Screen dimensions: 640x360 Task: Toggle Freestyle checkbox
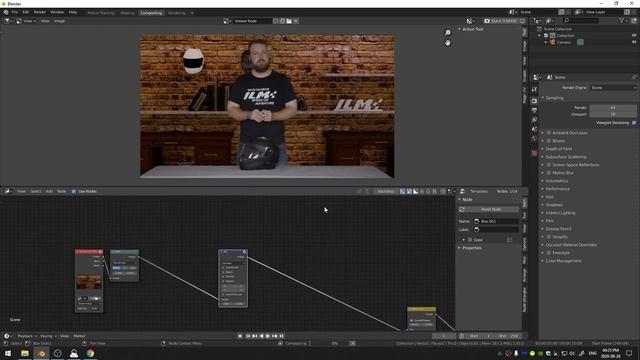click(x=549, y=253)
